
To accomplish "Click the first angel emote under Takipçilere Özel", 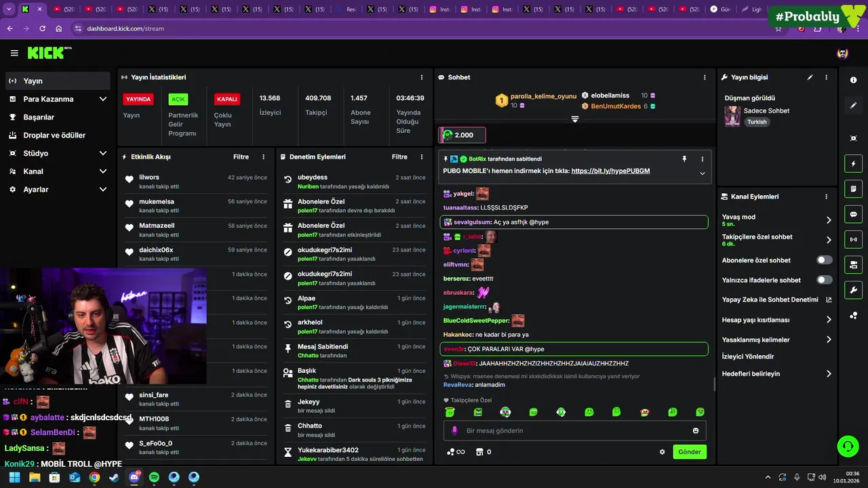I will (x=450, y=412).
